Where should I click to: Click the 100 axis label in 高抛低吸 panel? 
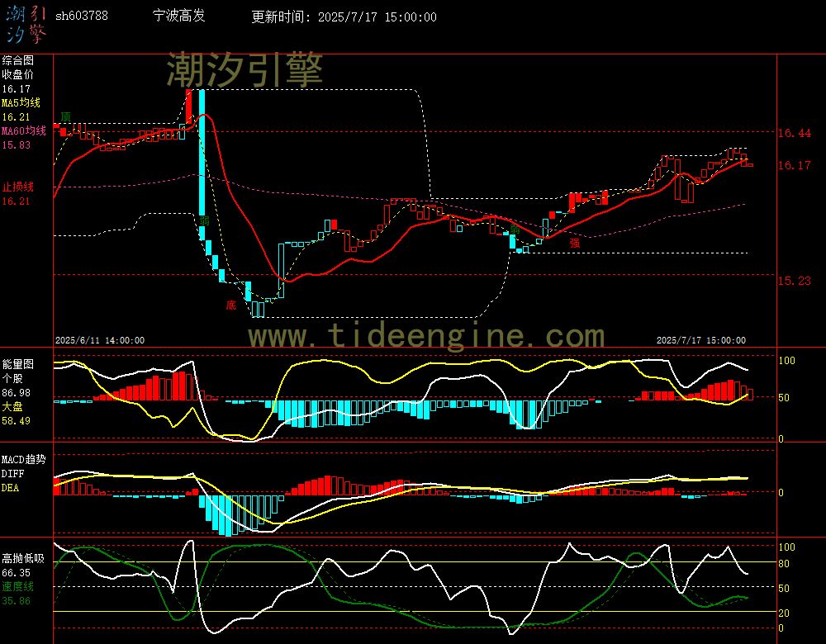786,547
